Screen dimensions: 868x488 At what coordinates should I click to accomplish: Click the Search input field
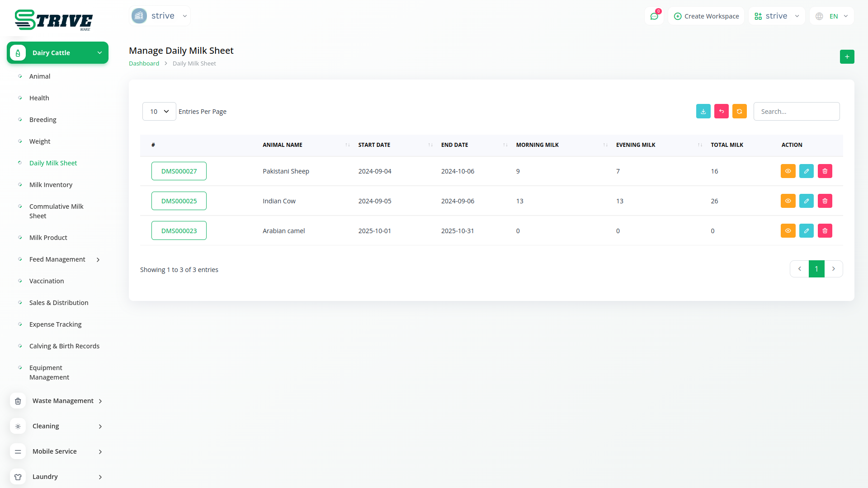coord(796,112)
